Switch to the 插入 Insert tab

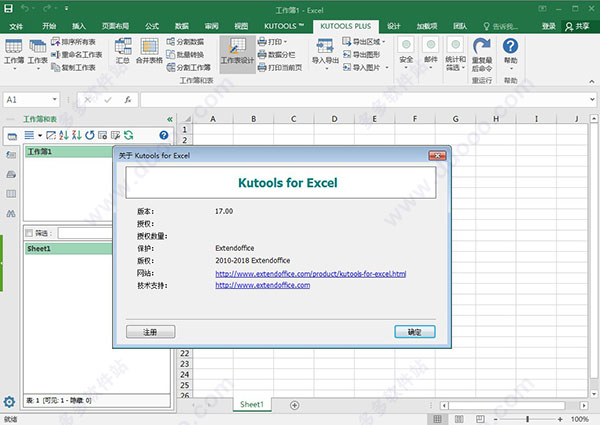coord(79,26)
